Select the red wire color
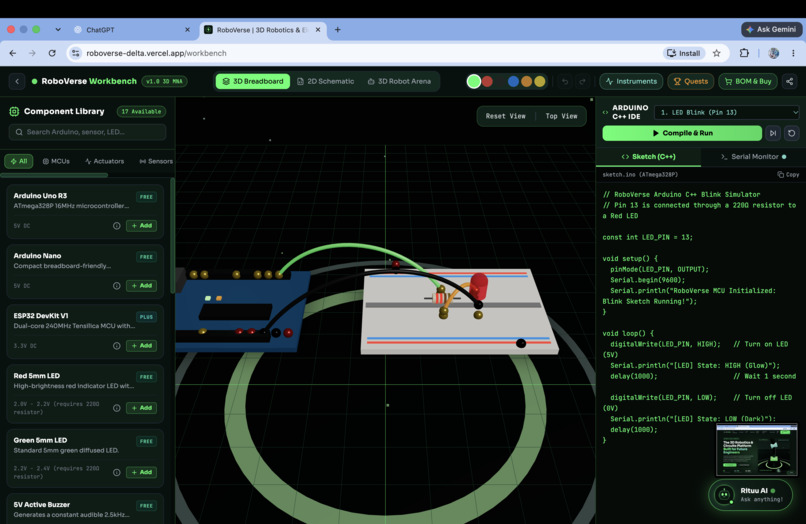Screen dimensions: 806x524 coord(487,81)
